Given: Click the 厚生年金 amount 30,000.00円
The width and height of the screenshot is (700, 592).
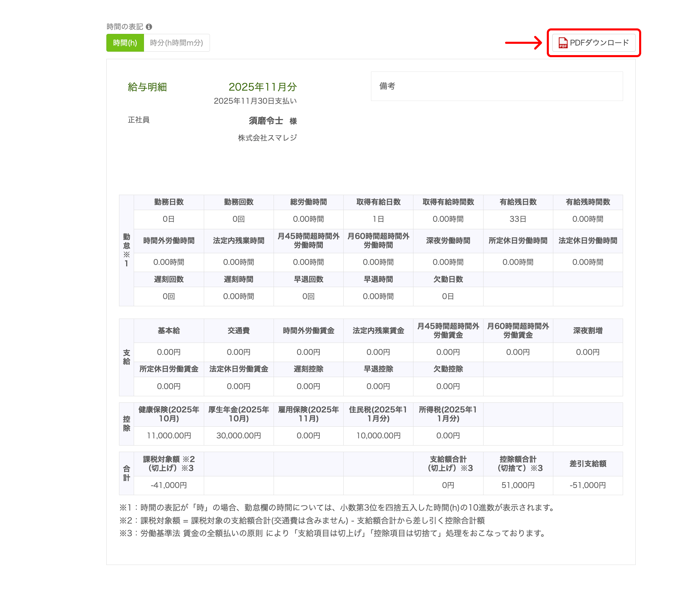Looking at the screenshot, I should coord(239,436).
